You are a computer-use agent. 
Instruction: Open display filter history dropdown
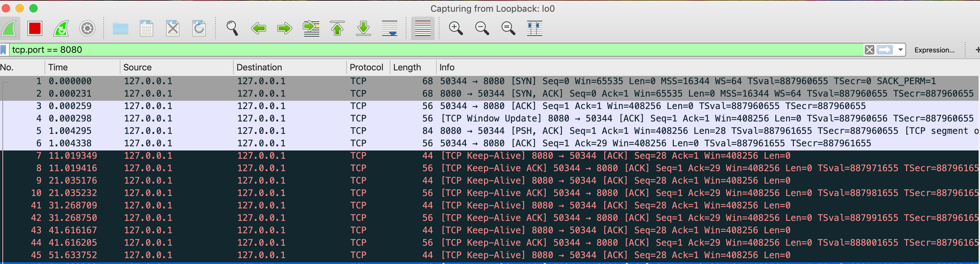point(901,50)
